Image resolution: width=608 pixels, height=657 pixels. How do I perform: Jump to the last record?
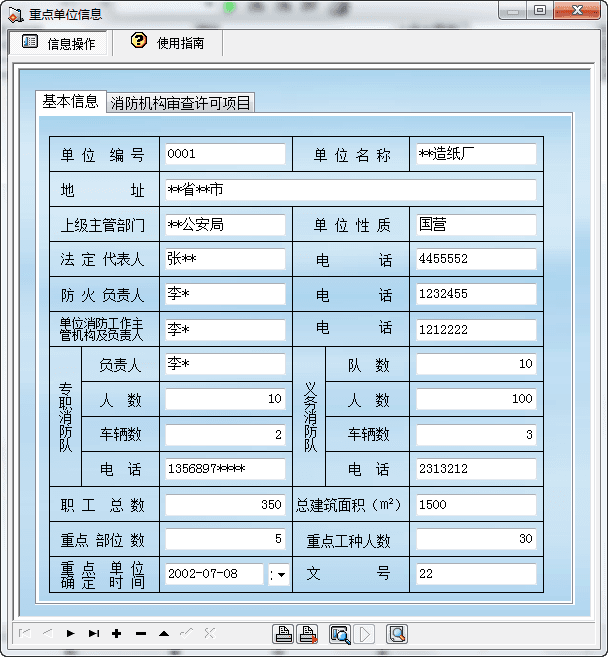[x=93, y=633]
